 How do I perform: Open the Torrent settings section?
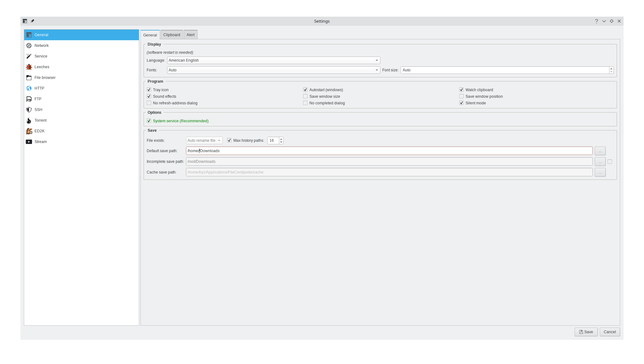(40, 120)
